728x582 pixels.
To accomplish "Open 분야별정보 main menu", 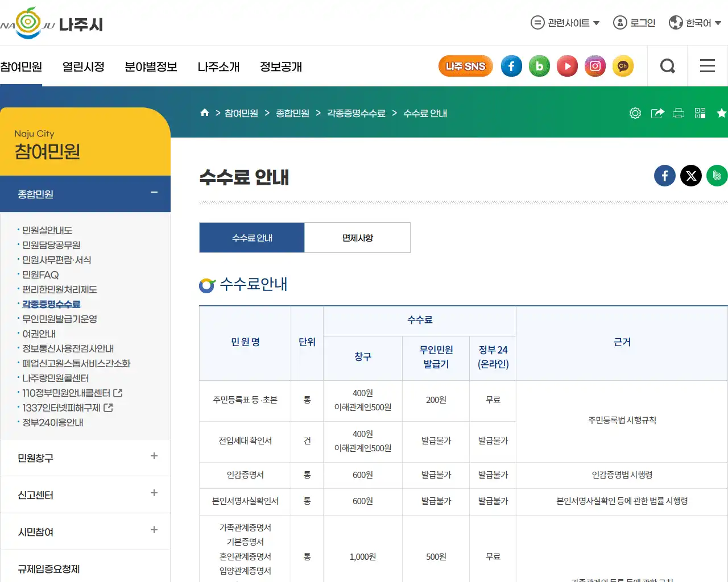I will point(151,66).
